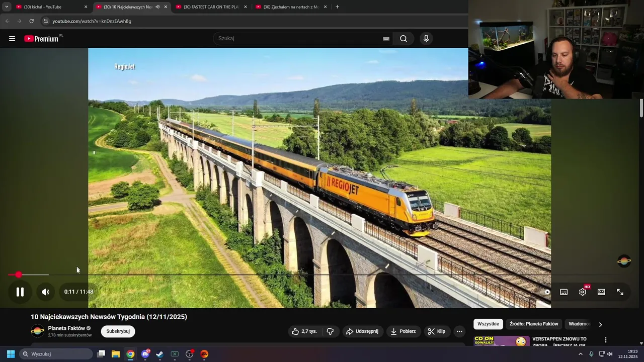
Task: Open Discord from the taskbar
Action: [x=145, y=354]
